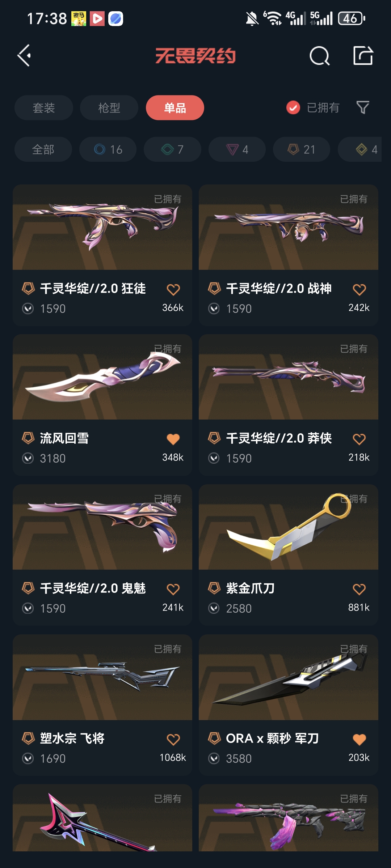Unfavorite ORA x 颗秒 军刀 heart
The width and height of the screenshot is (391, 868).
click(x=359, y=739)
